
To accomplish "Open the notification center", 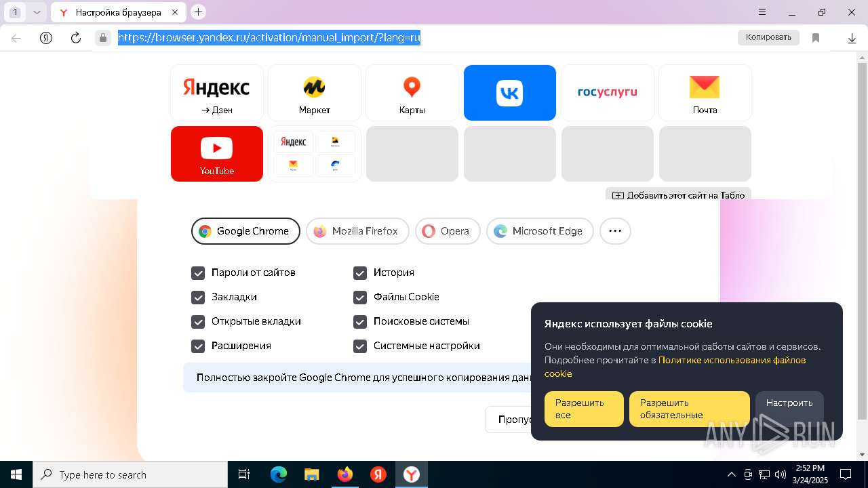I will coord(846,474).
